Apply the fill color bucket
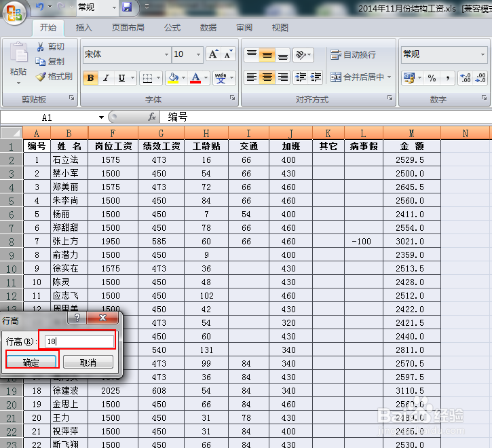Viewport: 492px width, 448px height. tap(173, 78)
